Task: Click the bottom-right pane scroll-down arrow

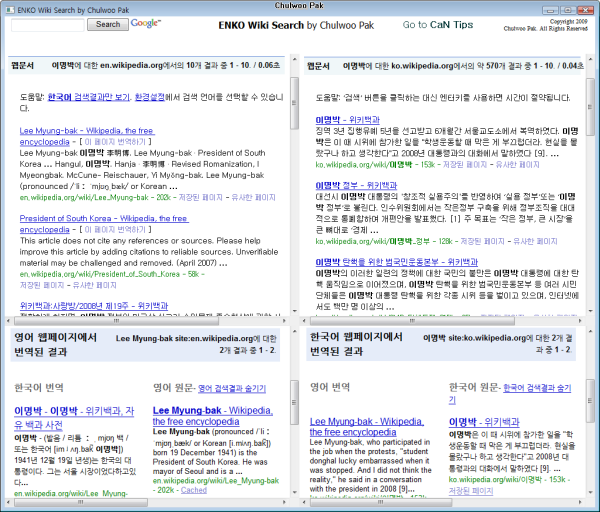Action: pos(590,492)
